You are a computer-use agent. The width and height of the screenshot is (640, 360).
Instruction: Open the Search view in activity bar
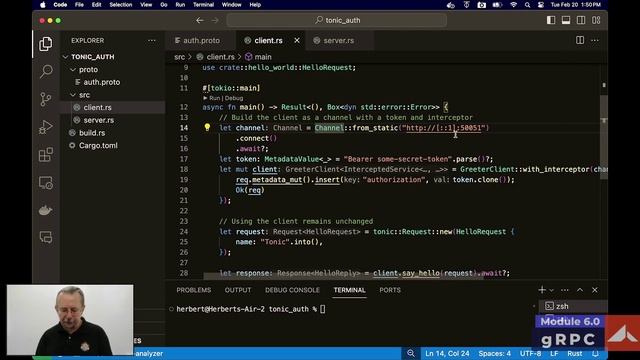[x=46, y=71]
